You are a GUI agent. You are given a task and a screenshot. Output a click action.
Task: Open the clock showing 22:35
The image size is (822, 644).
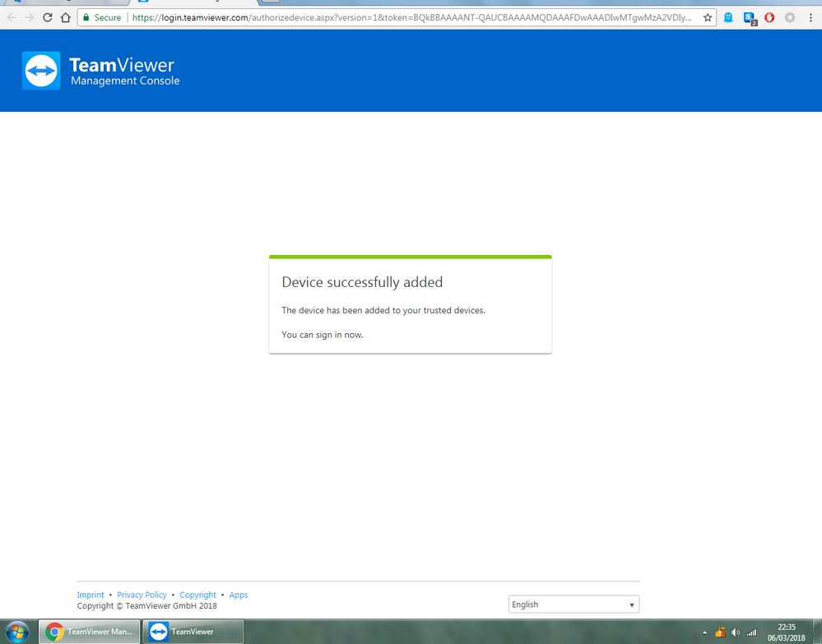coord(787,632)
